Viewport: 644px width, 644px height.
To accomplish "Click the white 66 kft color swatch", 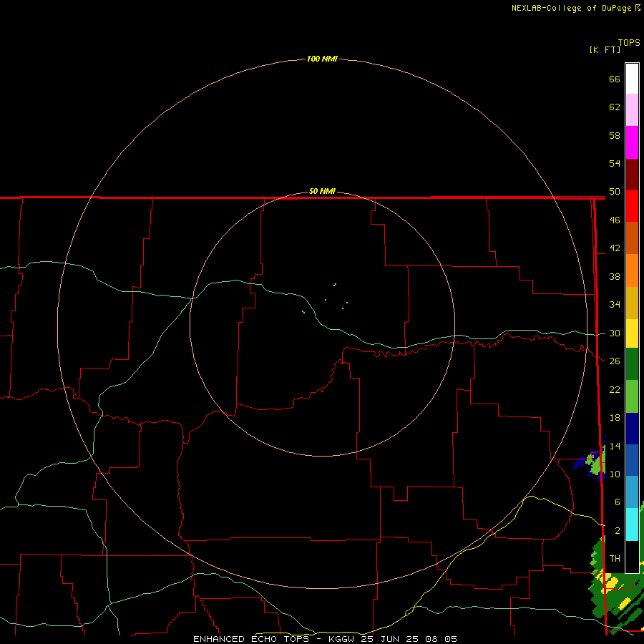I will pos(632,79).
